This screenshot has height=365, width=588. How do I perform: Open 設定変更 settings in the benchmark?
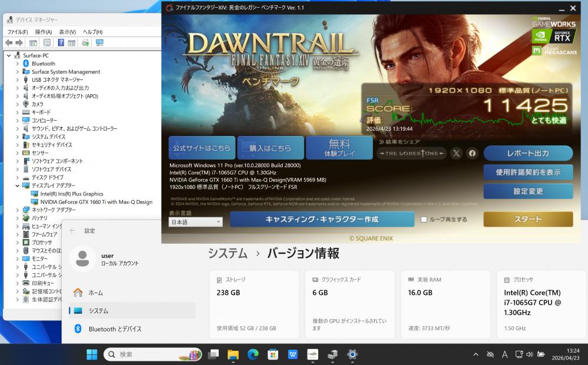[528, 191]
